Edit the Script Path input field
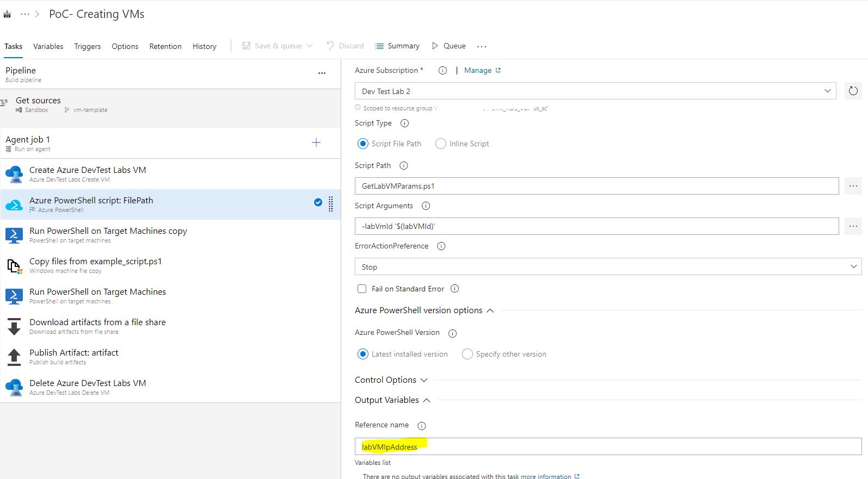 [x=596, y=186]
